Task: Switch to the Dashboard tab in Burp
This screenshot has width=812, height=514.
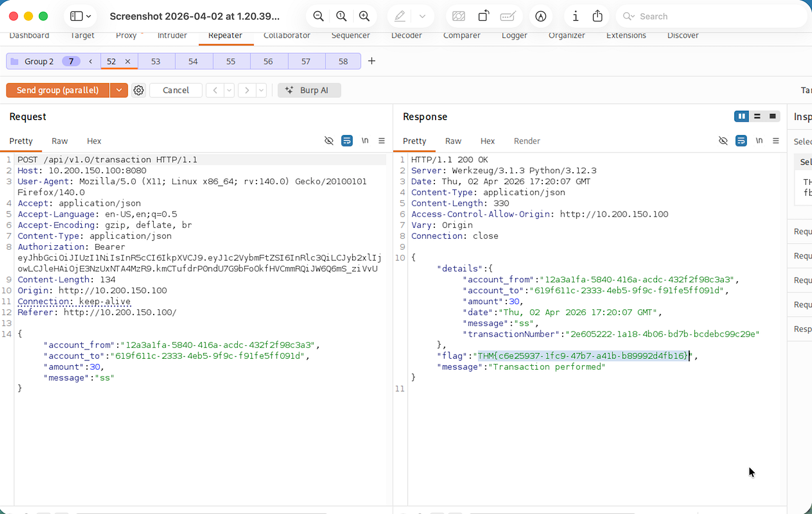Action: click(30, 35)
